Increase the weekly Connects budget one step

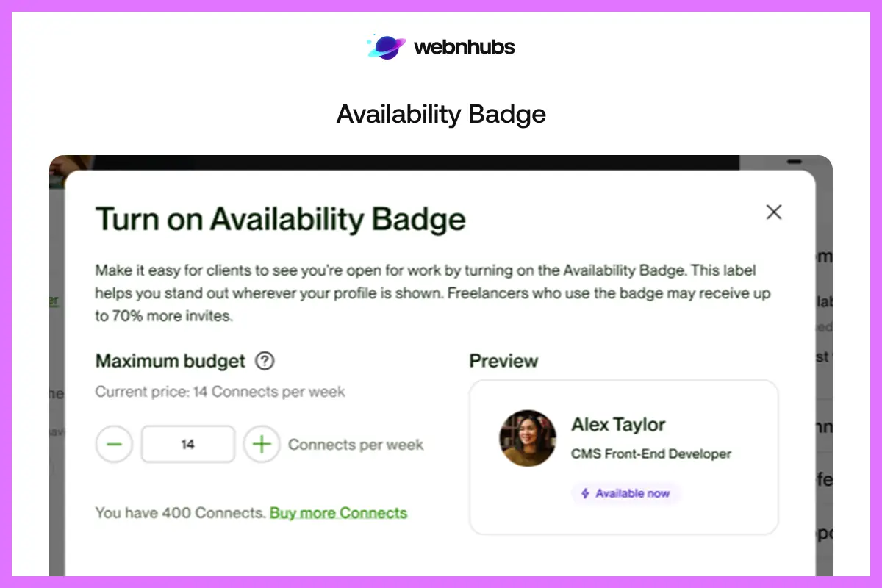(x=262, y=444)
